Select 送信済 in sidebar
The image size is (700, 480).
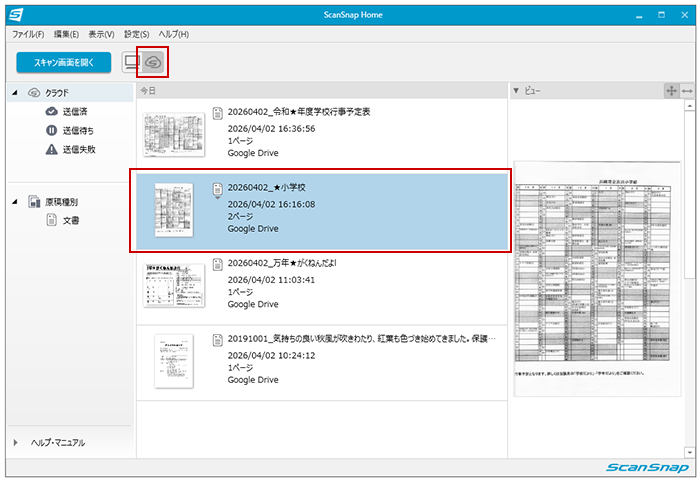tap(75, 112)
